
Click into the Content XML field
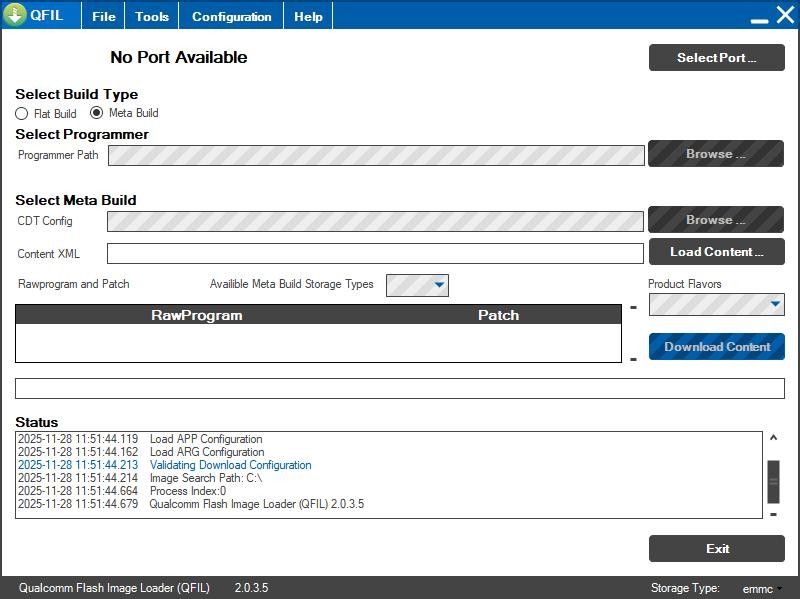pyautogui.click(x=375, y=254)
